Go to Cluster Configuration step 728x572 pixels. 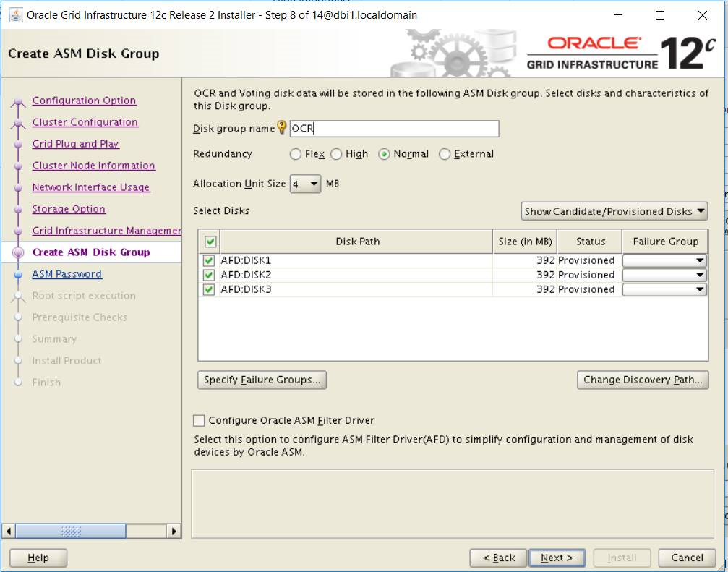(85, 122)
